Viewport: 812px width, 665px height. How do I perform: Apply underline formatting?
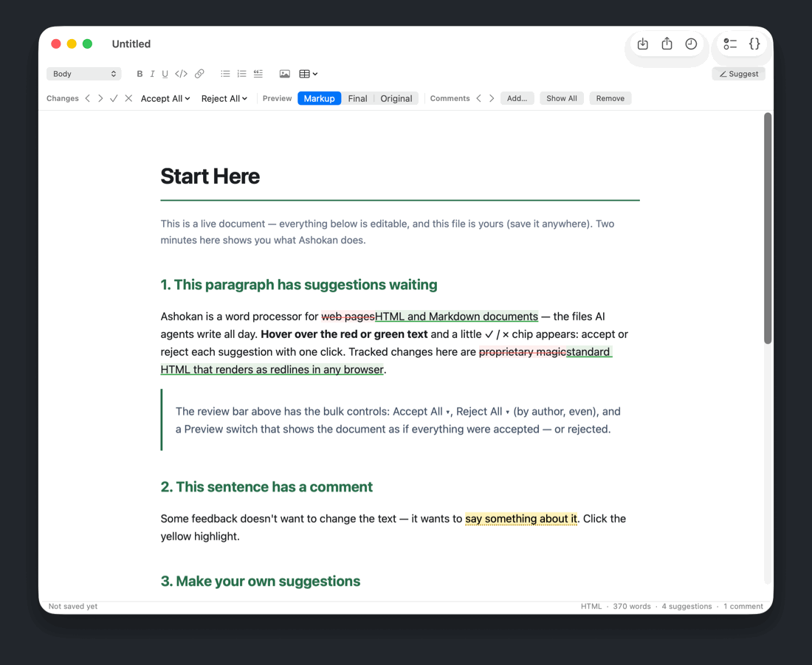tap(165, 74)
